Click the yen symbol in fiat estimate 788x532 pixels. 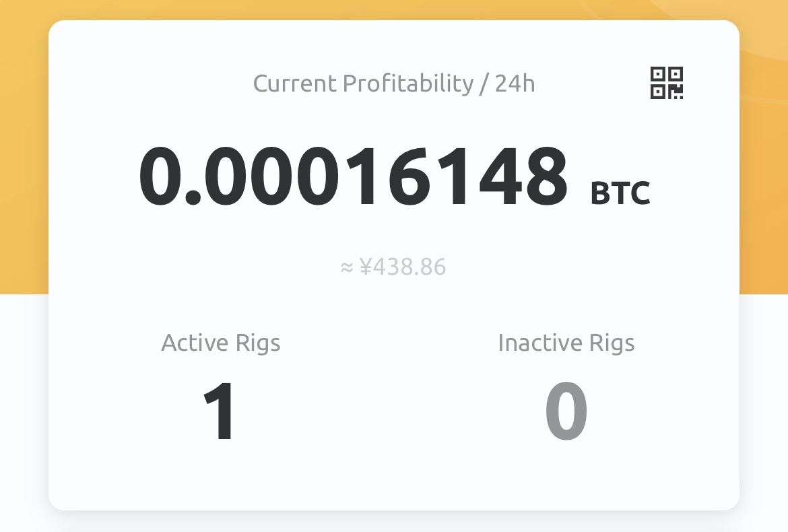365,267
